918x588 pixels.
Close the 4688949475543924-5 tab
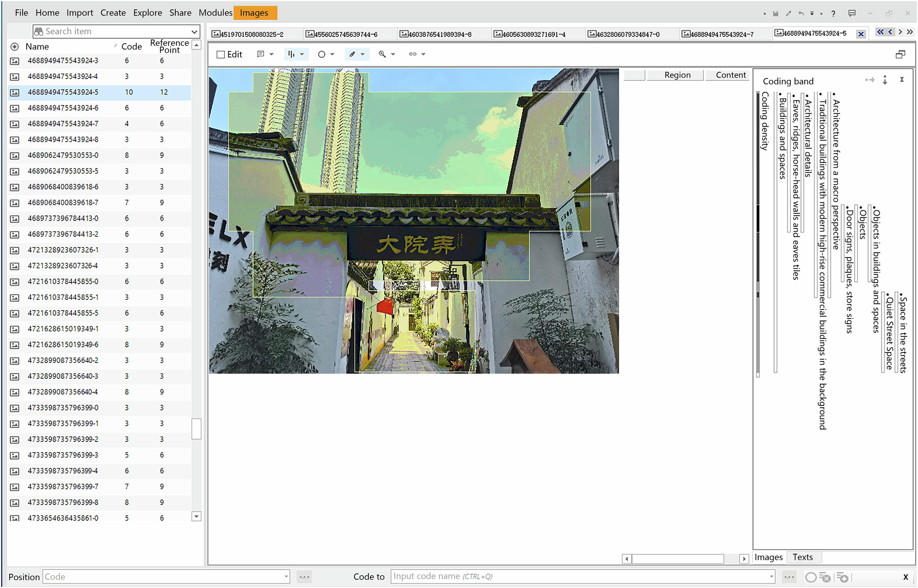[861, 34]
